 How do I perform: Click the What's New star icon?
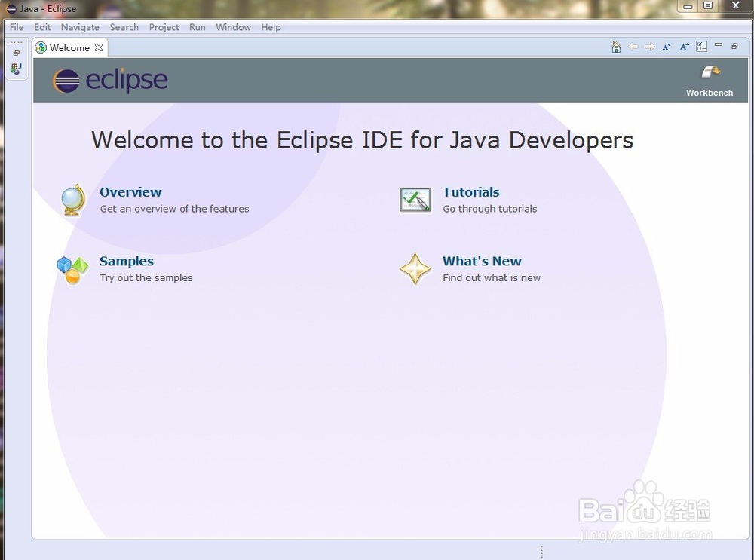coord(415,269)
